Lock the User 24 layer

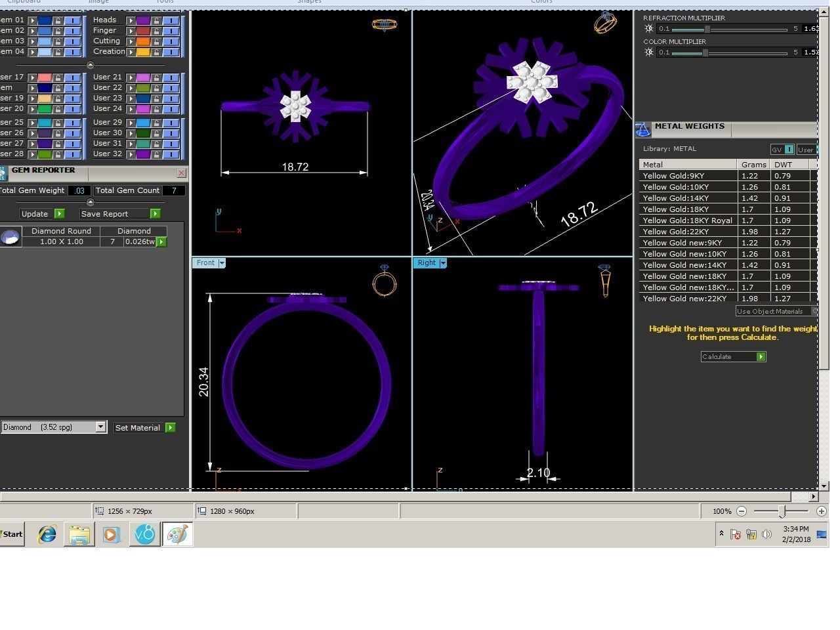point(156,109)
